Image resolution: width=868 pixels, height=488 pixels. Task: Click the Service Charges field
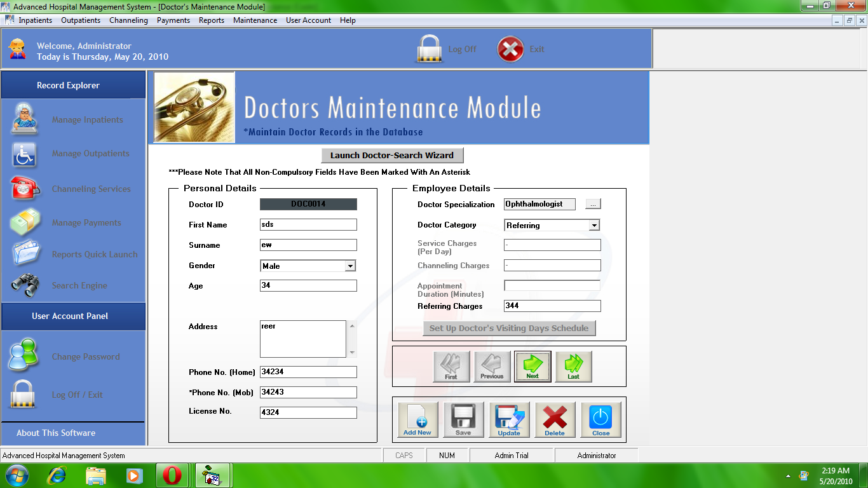[x=552, y=245]
